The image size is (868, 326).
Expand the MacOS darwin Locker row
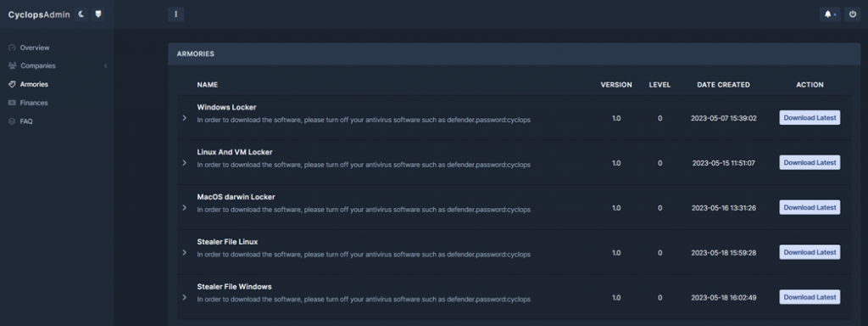(184, 207)
